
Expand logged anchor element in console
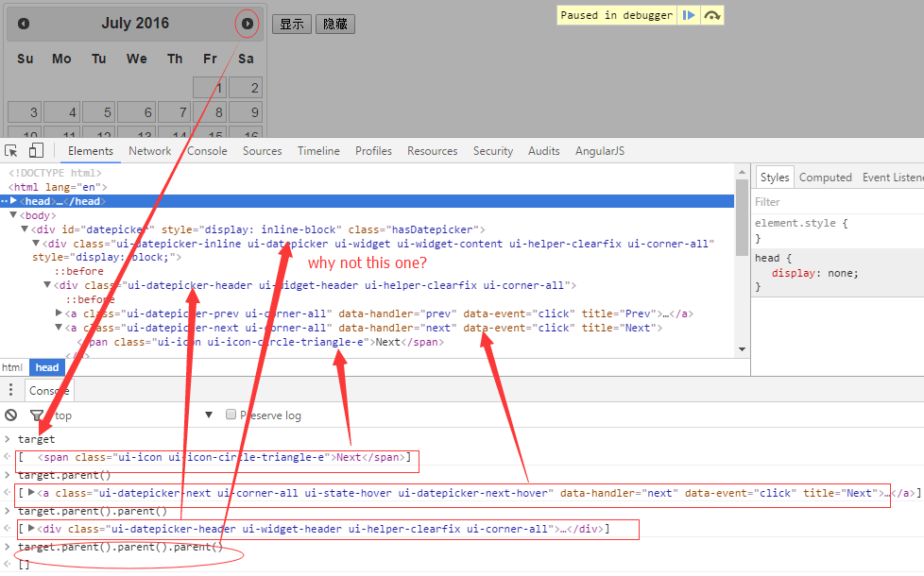[x=31, y=492]
